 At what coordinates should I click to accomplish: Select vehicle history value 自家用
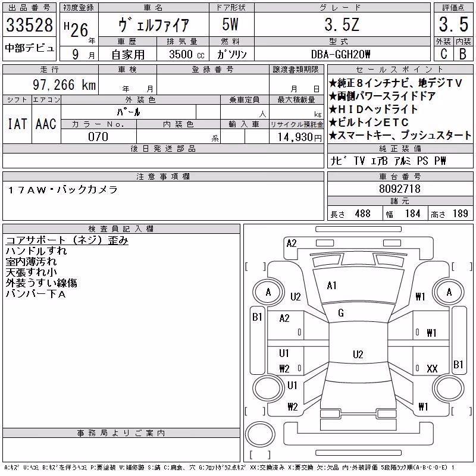128,55
